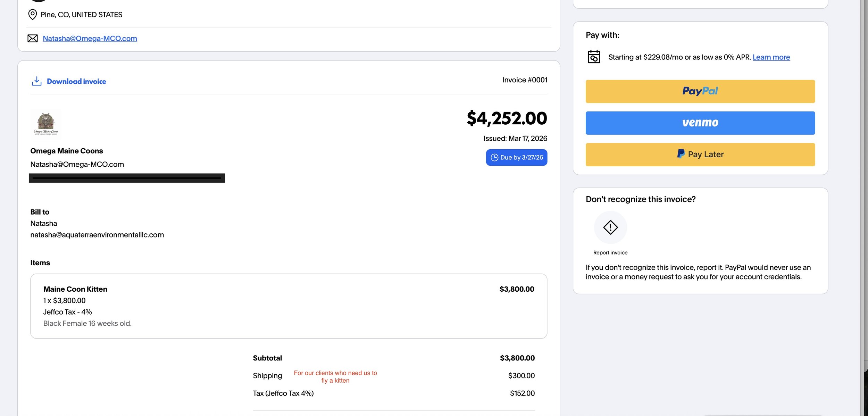Click the Due by 3/27/26 badge
Viewport: 868px width, 416px height.
tap(516, 158)
